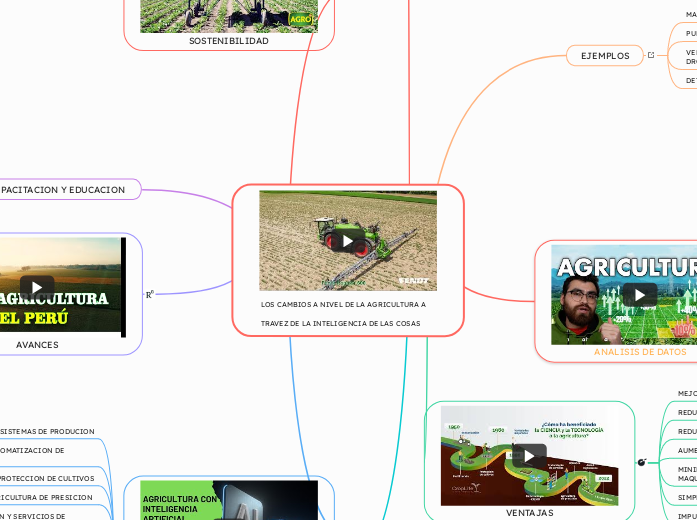Select the MA subtopic under EJEMPLOS

(x=691, y=15)
